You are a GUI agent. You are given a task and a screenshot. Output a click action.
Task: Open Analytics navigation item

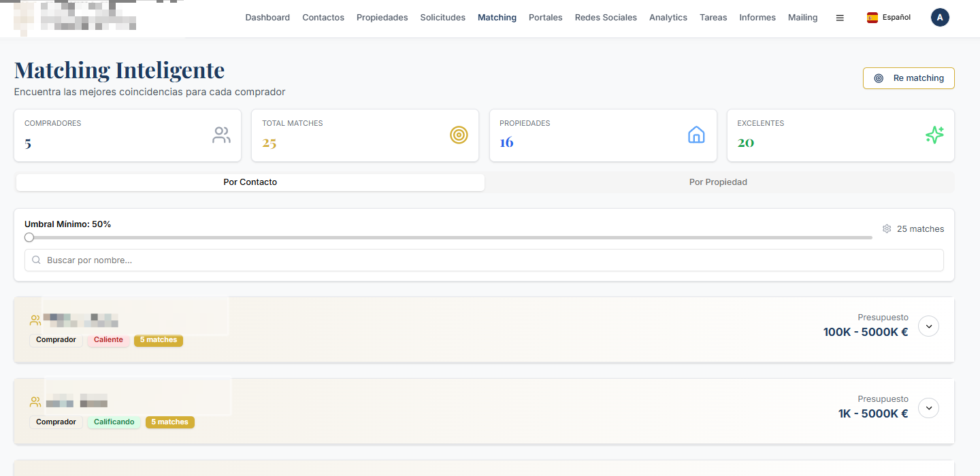point(668,18)
